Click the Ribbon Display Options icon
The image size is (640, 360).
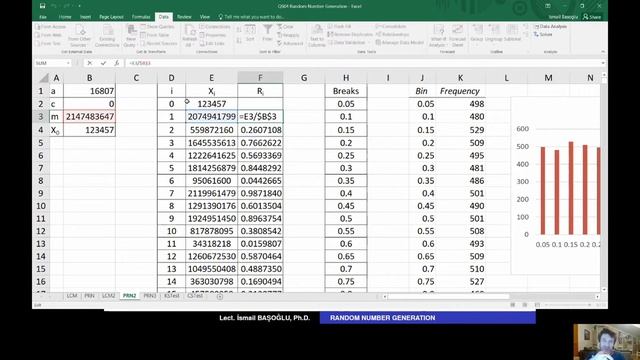548,6
